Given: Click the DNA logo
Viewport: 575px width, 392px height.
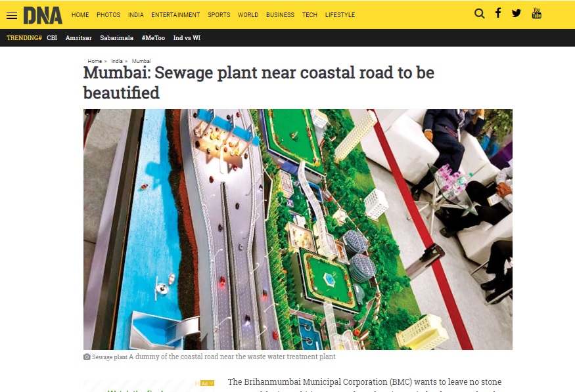Looking at the screenshot, I should coord(43,15).
